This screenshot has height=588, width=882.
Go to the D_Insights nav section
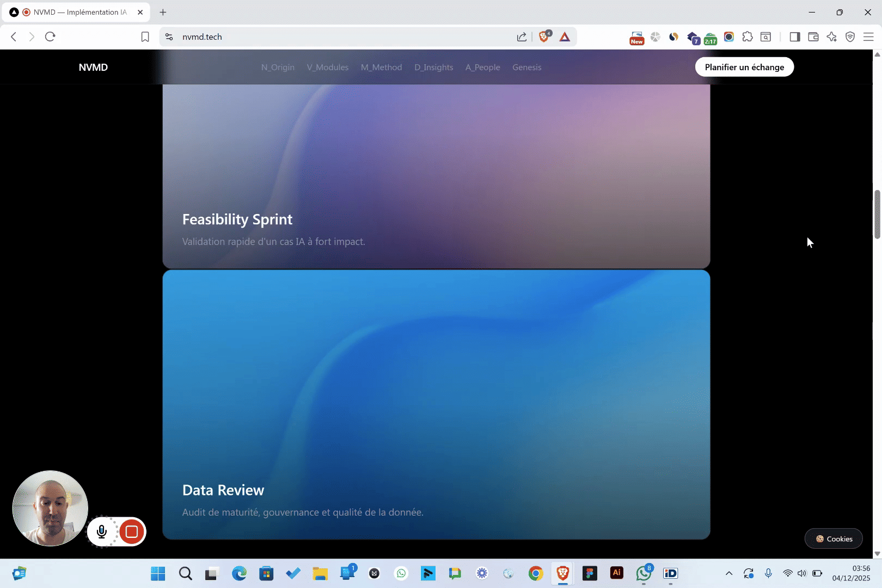point(433,68)
